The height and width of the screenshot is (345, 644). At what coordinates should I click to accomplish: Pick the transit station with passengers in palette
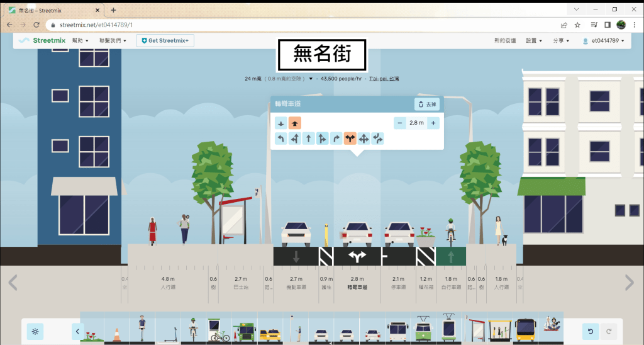point(500,328)
